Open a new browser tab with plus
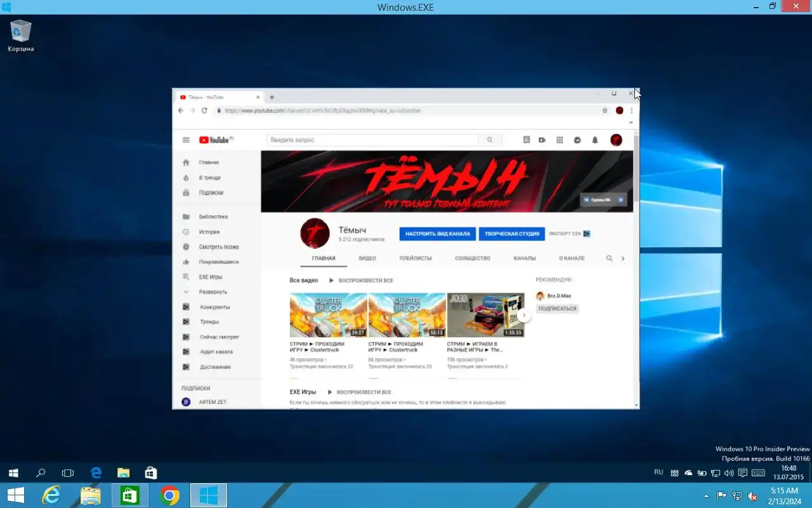 (272, 97)
